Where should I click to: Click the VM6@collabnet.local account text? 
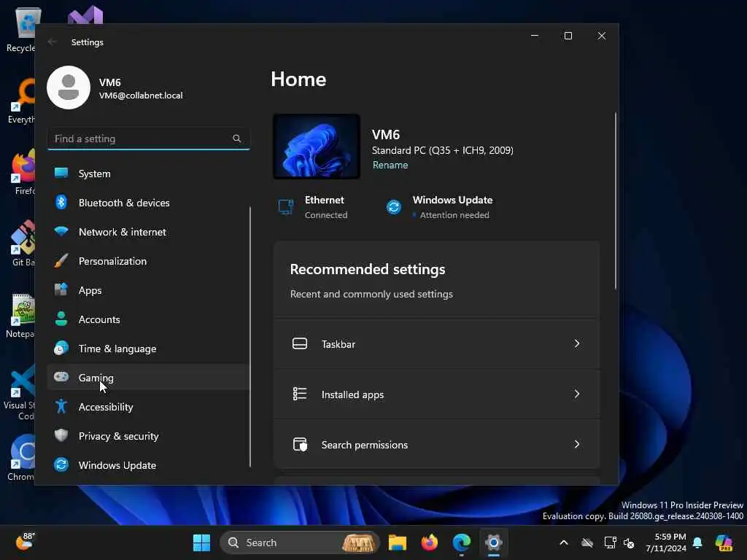[x=141, y=96]
